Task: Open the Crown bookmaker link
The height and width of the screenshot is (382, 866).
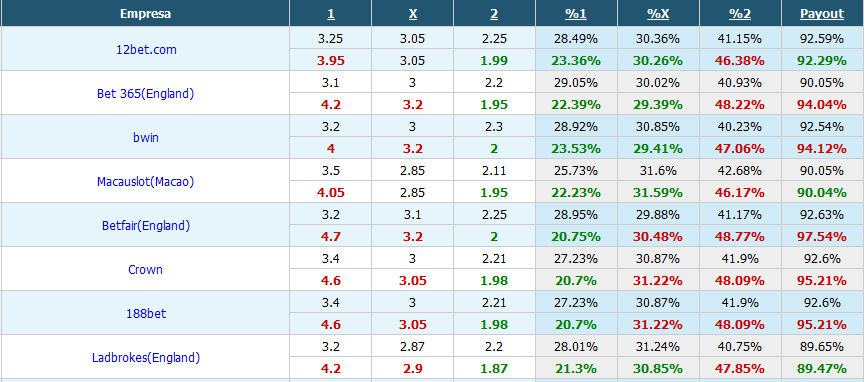Action: tap(146, 269)
